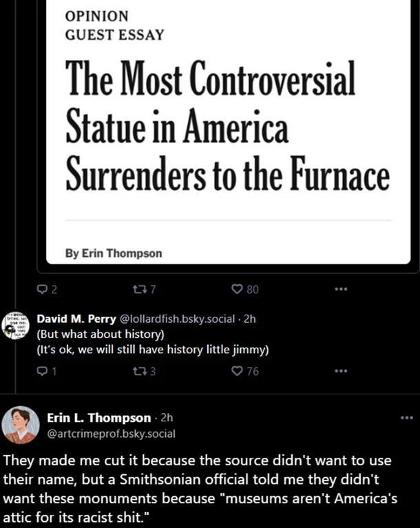Open the 'Most Controversial Statue in America' article
This screenshot has width=420, height=528.
227,127
